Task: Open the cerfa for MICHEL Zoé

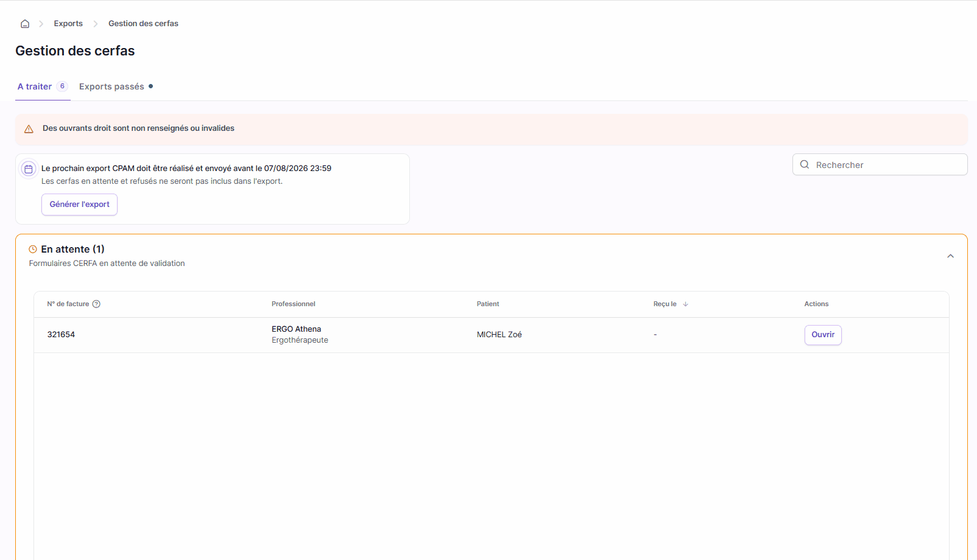Action: click(x=823, y=335)
